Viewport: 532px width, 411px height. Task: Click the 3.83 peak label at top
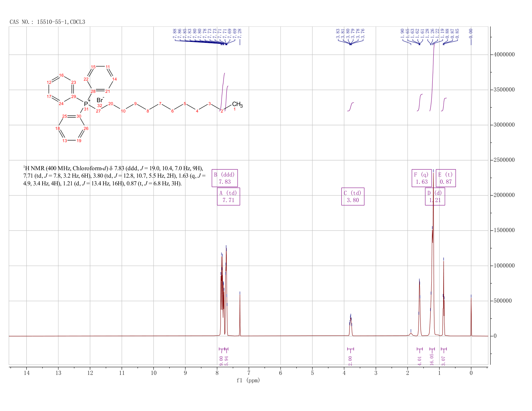[338, 33]
